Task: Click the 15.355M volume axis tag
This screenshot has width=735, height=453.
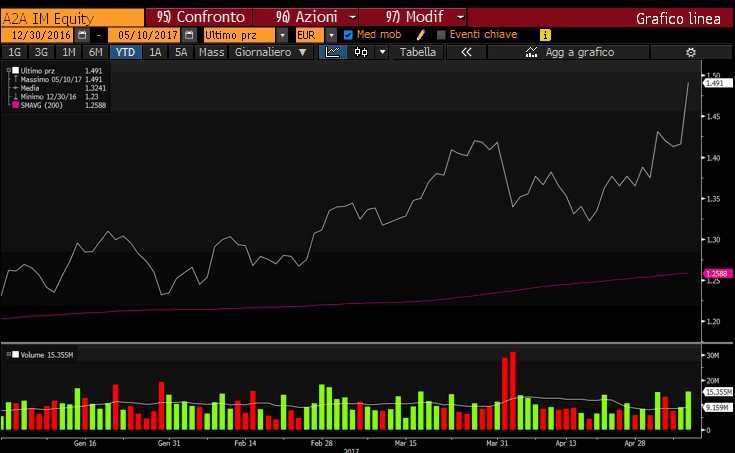Action: (718, 392)
